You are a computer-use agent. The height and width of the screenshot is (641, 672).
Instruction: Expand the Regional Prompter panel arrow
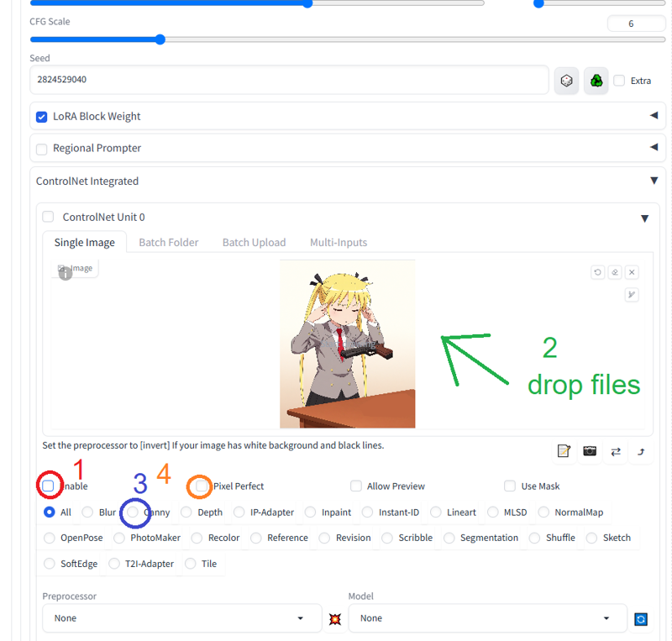pos(654,147)
